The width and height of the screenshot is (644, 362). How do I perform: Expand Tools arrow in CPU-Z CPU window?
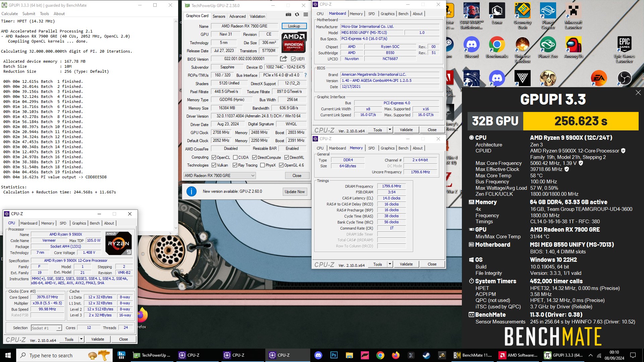click(81, 339)
